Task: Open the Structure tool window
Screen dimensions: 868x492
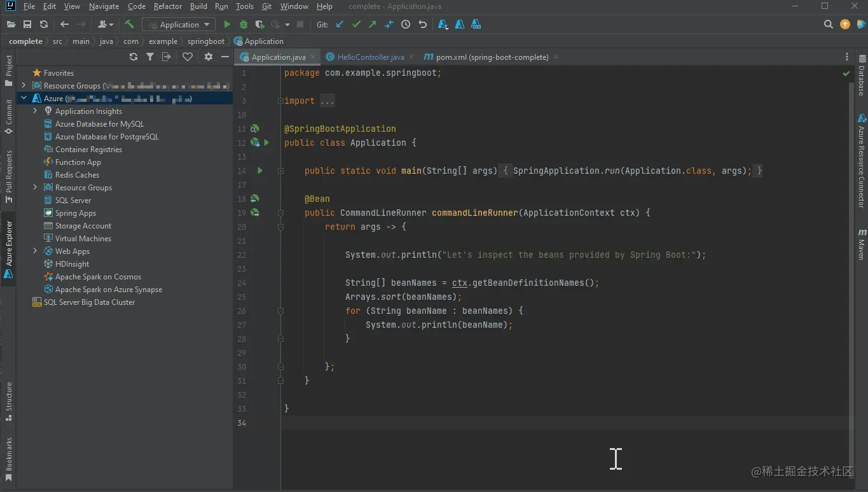Action: [9, 401]
